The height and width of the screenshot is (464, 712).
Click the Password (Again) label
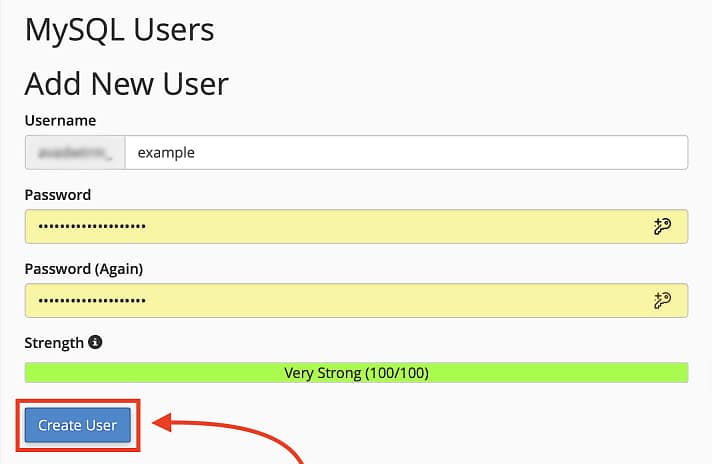(84, 269)
